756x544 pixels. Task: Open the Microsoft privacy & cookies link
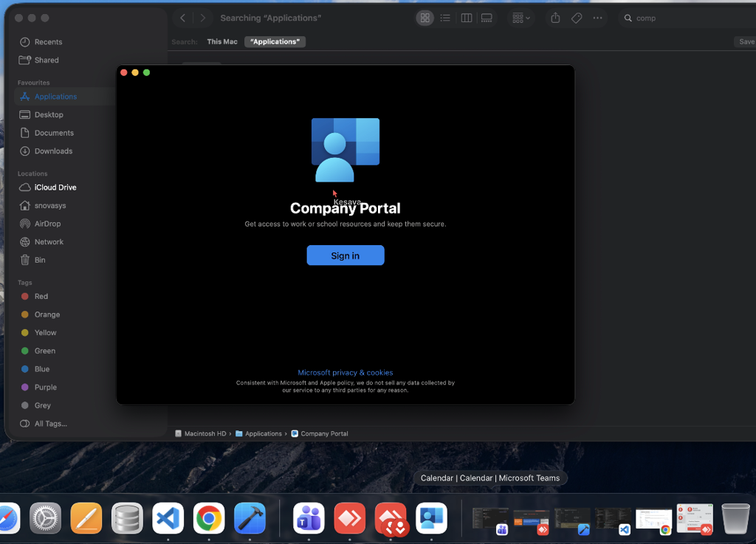[x=345, y=373]
